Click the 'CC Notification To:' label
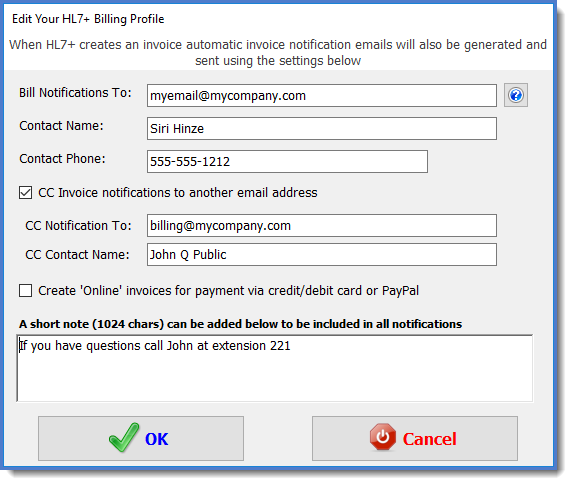This screenshot has width=572, height=485. click(78, 226)
